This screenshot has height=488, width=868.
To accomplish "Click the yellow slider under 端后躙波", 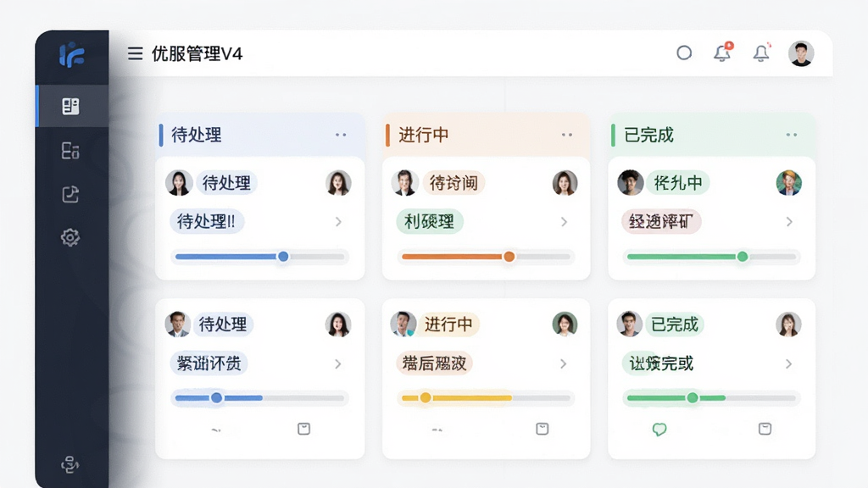I will [486, 398].
